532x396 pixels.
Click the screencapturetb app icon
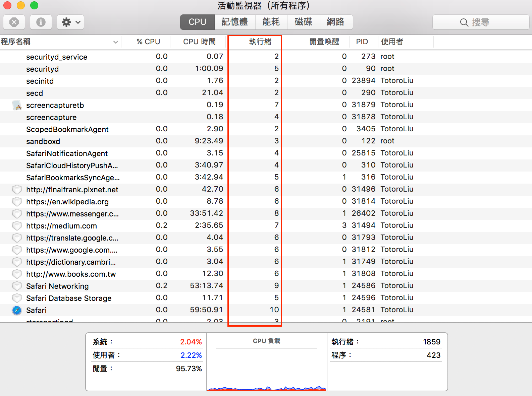[17, 105]
